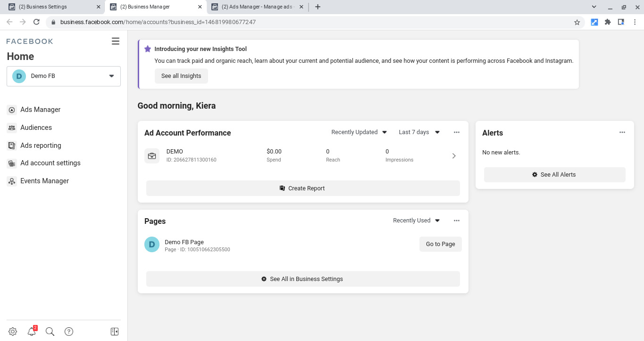Click the purple star Insights icon

[x=148, y=49]
